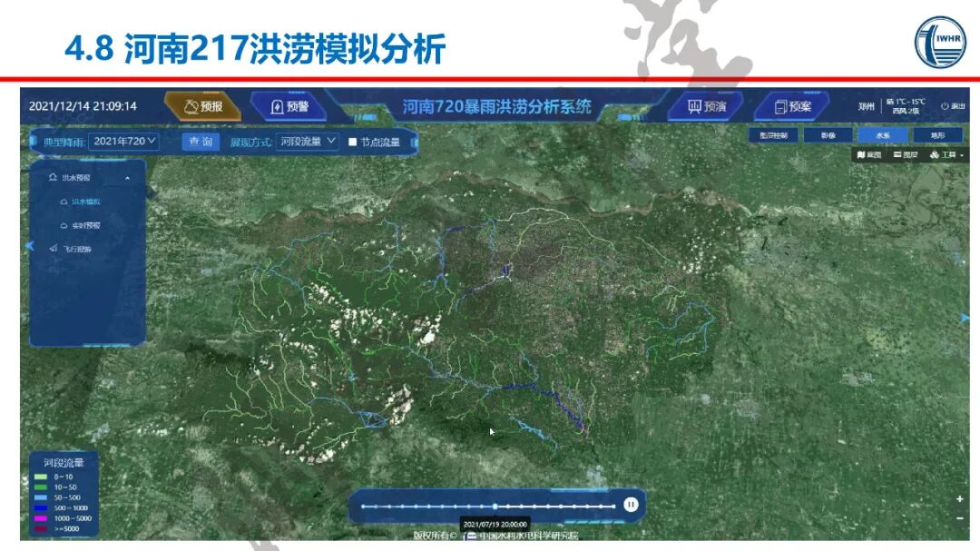Toggle the 地形 terrain layer
Viewport: 980px width, 551px height.
coord(938,134)
